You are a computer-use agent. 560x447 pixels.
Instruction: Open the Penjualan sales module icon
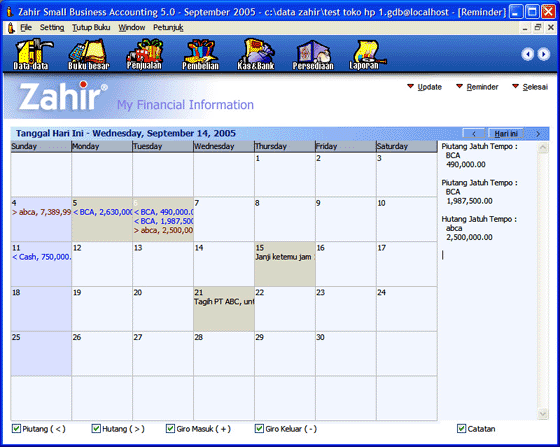(x=144, y=54)
